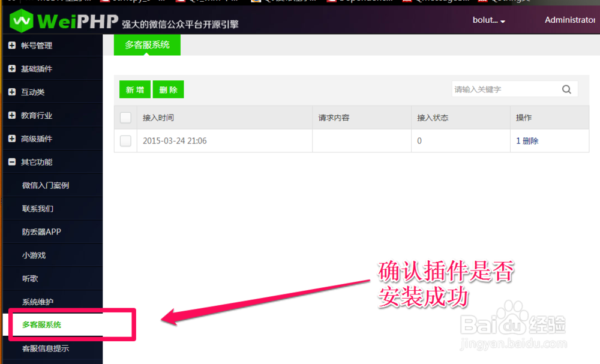Open 微信入门案例 in sidebar
The image size is (600, 364).
point(46,185)
